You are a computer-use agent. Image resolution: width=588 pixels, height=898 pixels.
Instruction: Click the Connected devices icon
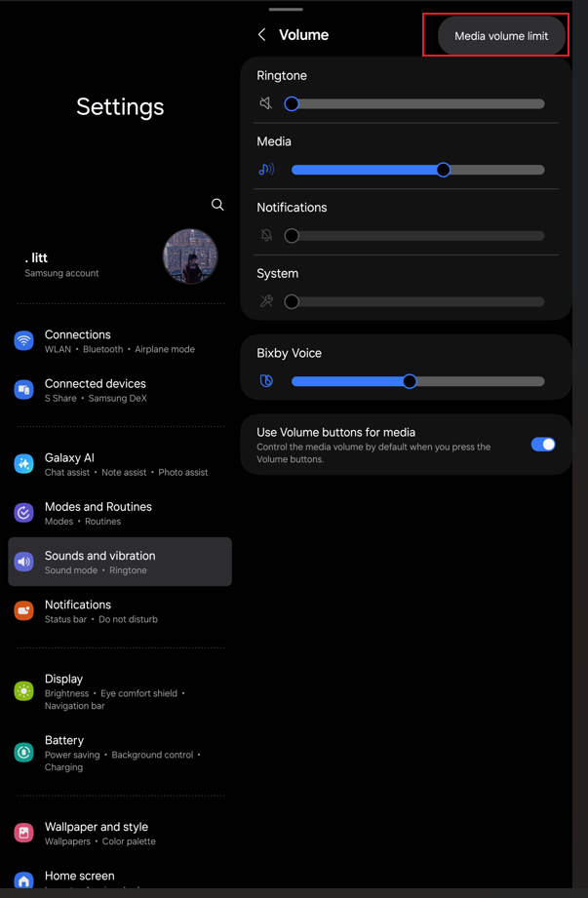pyautogui.click(x=23, y=389)
